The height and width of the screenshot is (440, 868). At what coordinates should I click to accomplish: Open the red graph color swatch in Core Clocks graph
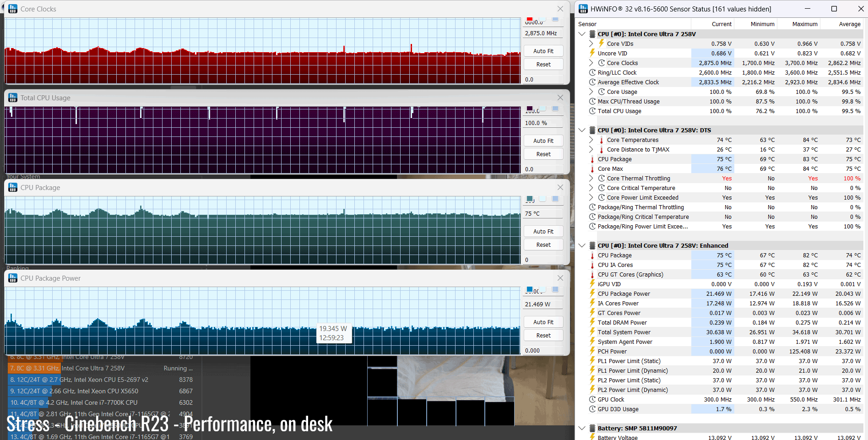point(530,19)
